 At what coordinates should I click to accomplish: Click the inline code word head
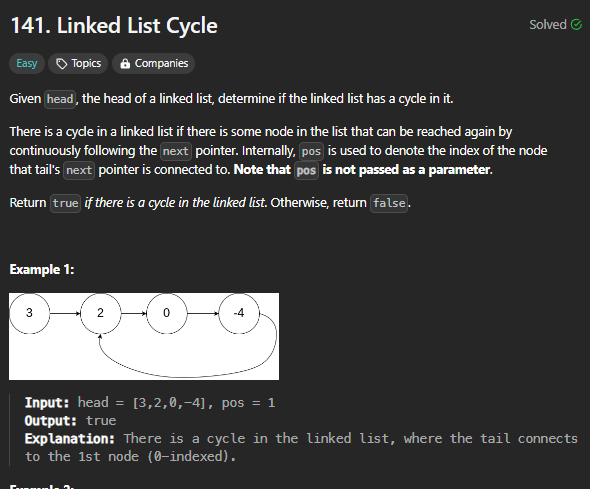60,99
